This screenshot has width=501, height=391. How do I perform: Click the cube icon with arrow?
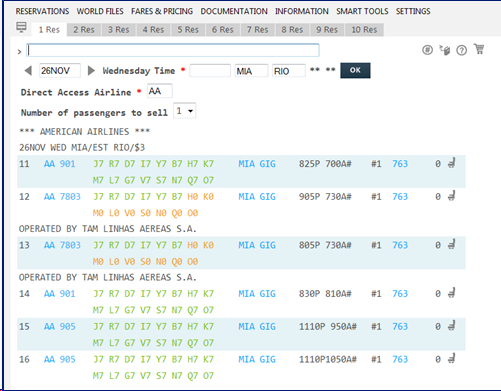click(445, 50)
